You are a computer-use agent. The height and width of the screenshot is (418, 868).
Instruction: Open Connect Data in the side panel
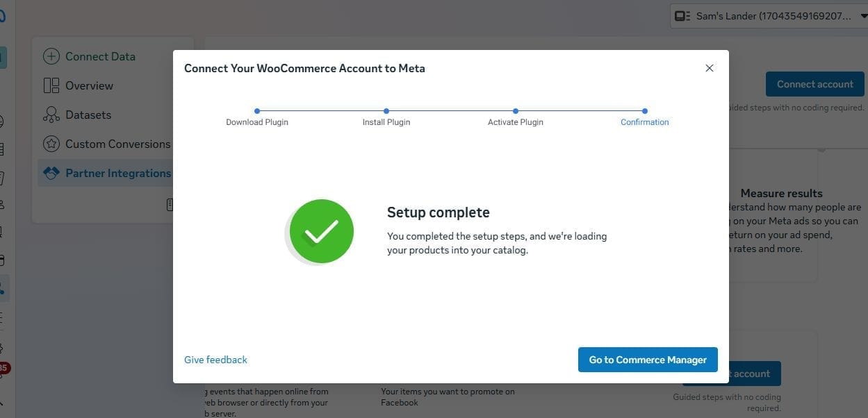(100, 56)
